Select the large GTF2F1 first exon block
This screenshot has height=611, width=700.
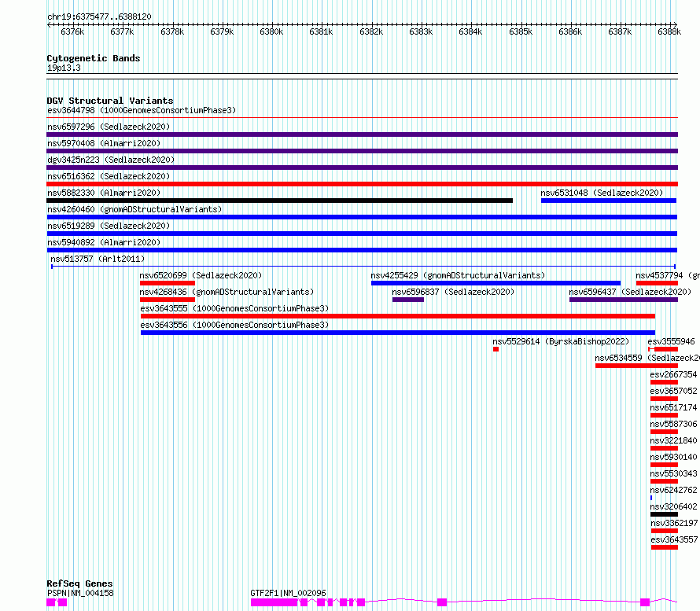[274, 602]
